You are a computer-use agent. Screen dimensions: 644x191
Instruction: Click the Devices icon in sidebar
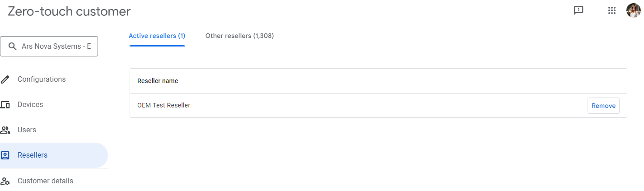click(5, 105)
